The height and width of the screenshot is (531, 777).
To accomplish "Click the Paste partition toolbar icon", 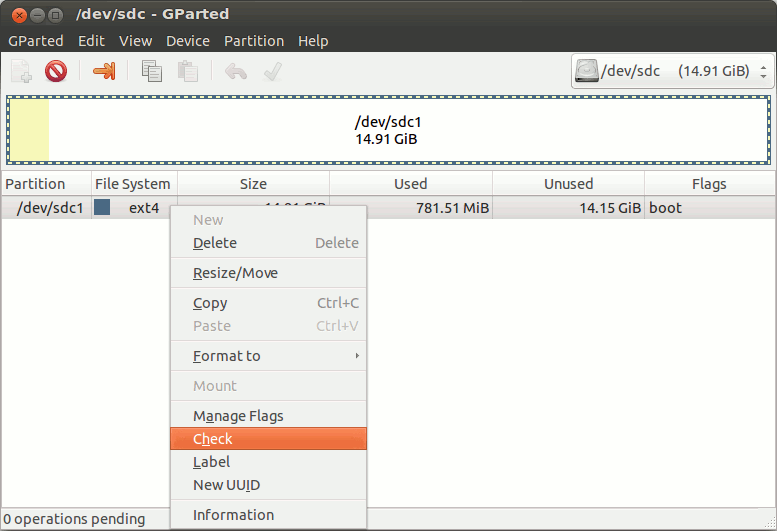I will click(x=188, y=71).
